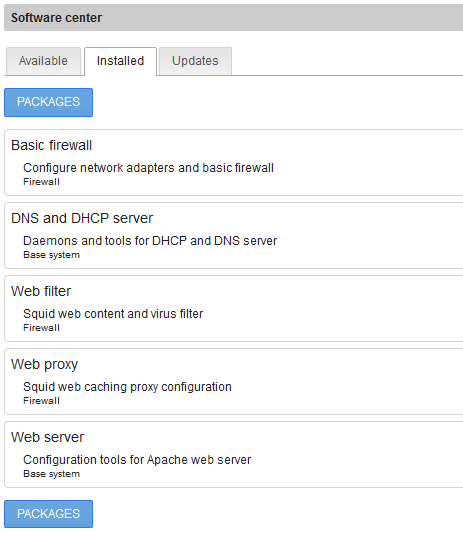Click Base system label under DNS and DHCP

[51, 255]
